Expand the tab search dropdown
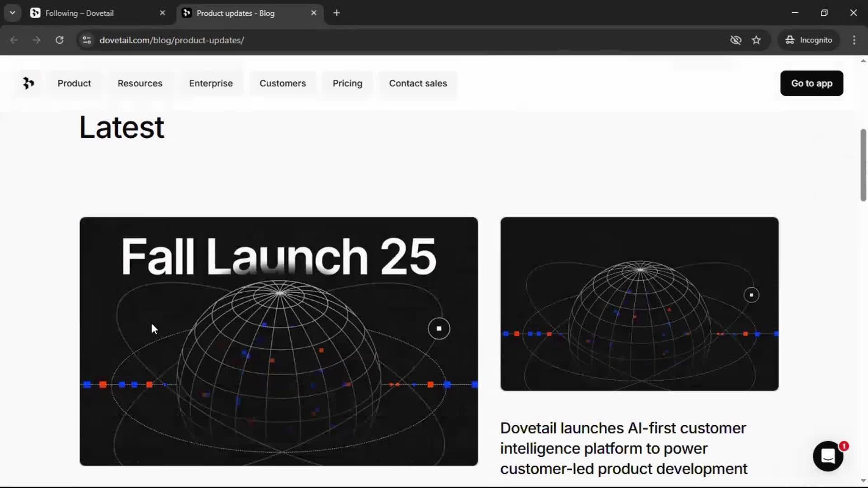 12,13
